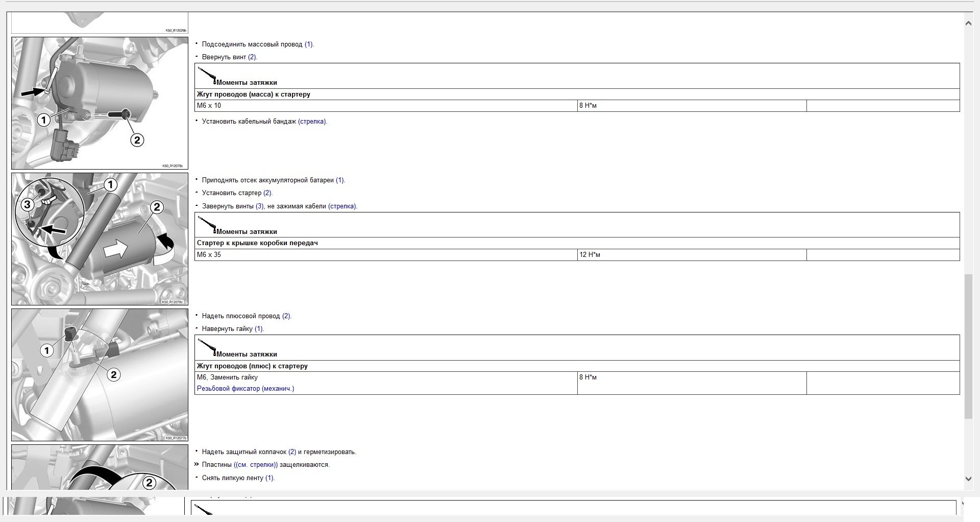Screen dimensions: 980x522
Task: Open reference (1) after 'Приподнять отсек аккумуляторной батареи'
Action: pos(340,180)
